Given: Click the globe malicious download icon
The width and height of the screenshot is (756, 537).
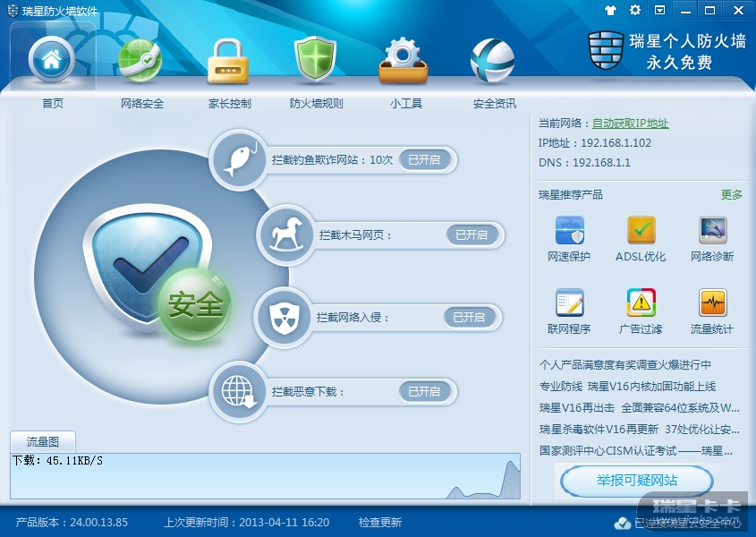Looking at the screenshot, I should 238,391.
